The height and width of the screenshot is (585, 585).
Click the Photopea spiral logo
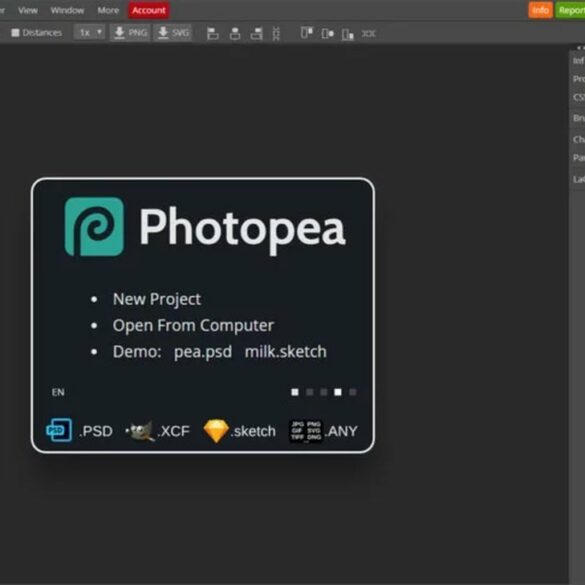tap(94, 226)
